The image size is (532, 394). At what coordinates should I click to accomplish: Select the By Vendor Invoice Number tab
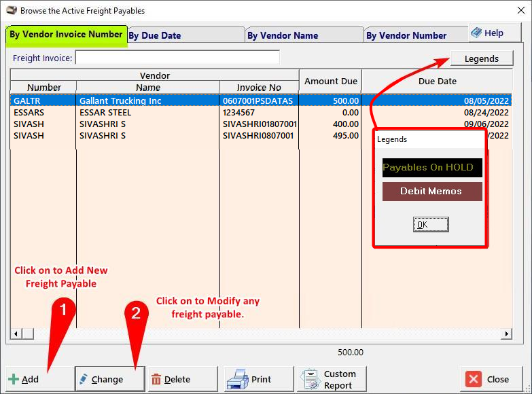point(66,34)
